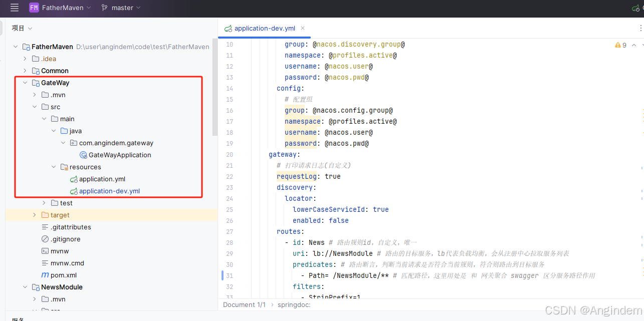This screenshot has height=321, width=644.
Task: Click the .gitignore file icon
Action: point(46,239)
